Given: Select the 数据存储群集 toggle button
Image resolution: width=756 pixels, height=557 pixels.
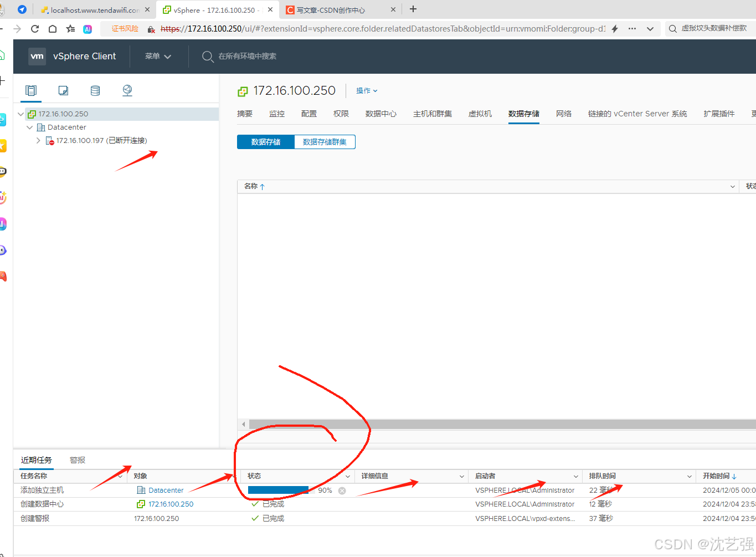Looking at the screenshot, I should 325,142.
